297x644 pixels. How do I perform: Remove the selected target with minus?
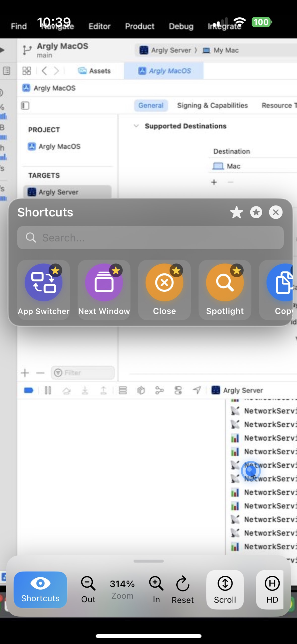pos(40,373)
